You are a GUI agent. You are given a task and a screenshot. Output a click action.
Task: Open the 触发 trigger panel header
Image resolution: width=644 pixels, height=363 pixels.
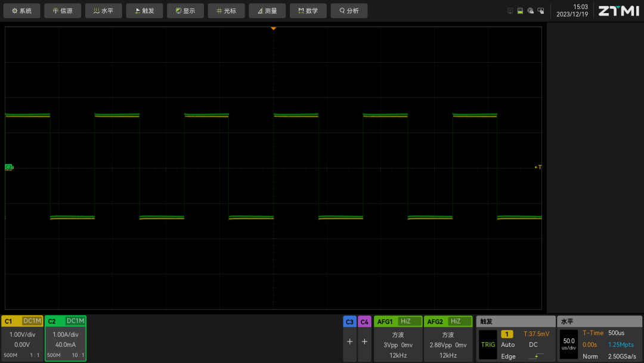coord(516,321)
